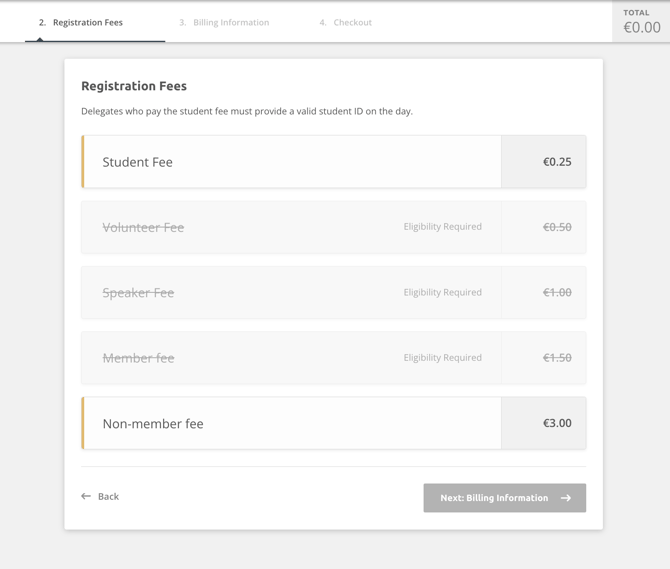Jump to the Checkout step
Image resolution: width=670 pixels, height=569 pixels.
coord(346,22)
